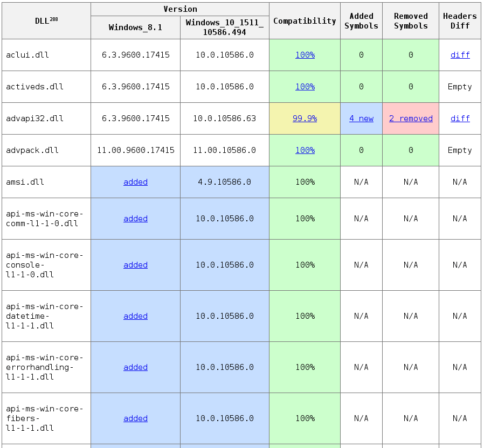
Task: Click version 4.9.10586.0 for amsi.dll
Action: point(225,182)
